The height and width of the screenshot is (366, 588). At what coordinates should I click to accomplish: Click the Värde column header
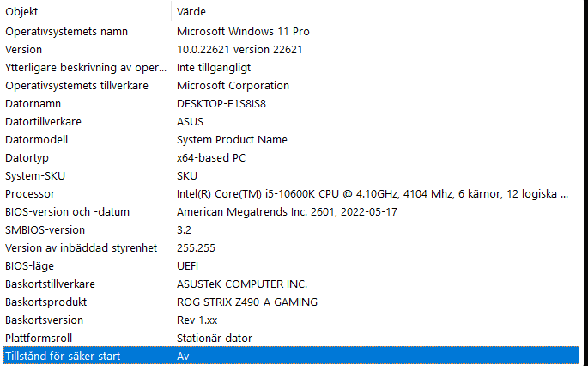[191, 12]
